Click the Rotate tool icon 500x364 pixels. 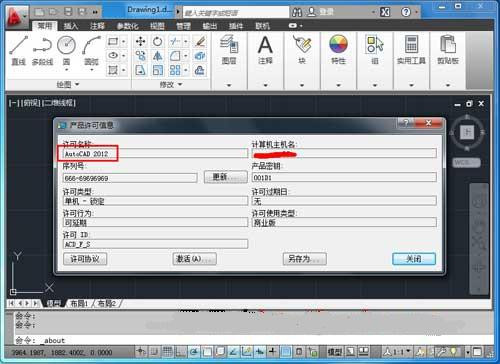point(158,42)
